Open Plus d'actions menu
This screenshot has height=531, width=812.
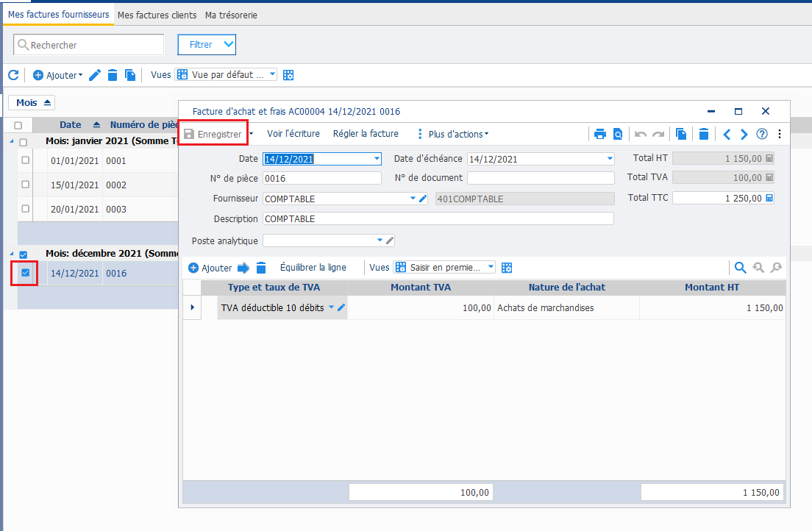453,134
